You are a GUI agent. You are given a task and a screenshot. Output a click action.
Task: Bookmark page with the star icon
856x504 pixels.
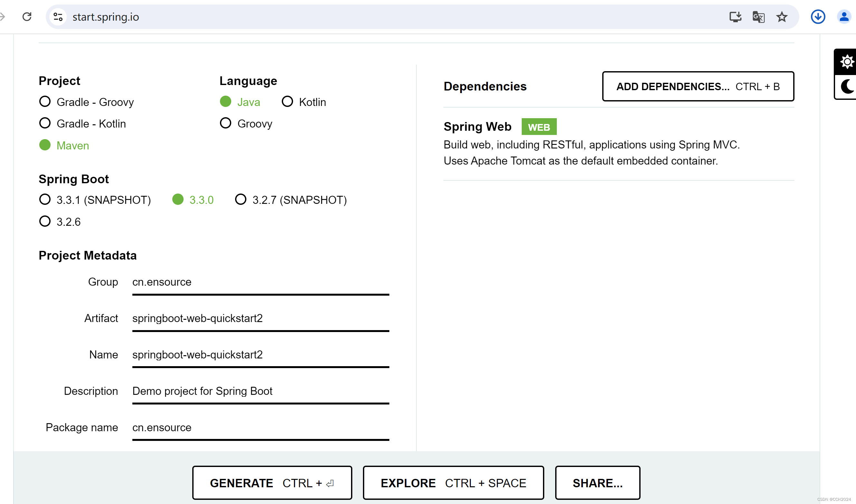click(x=782, y=17)
